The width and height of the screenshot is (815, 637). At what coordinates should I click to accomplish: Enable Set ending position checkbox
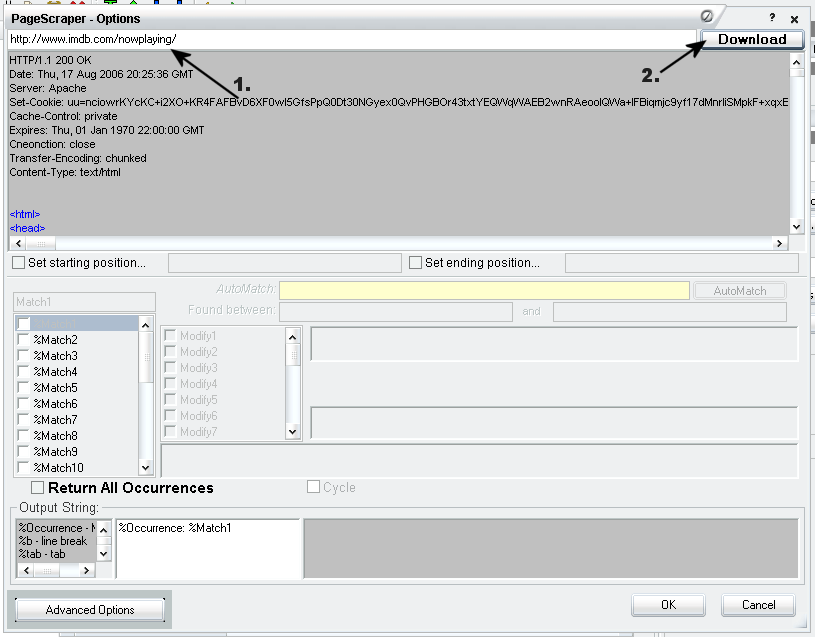[415, 262]
